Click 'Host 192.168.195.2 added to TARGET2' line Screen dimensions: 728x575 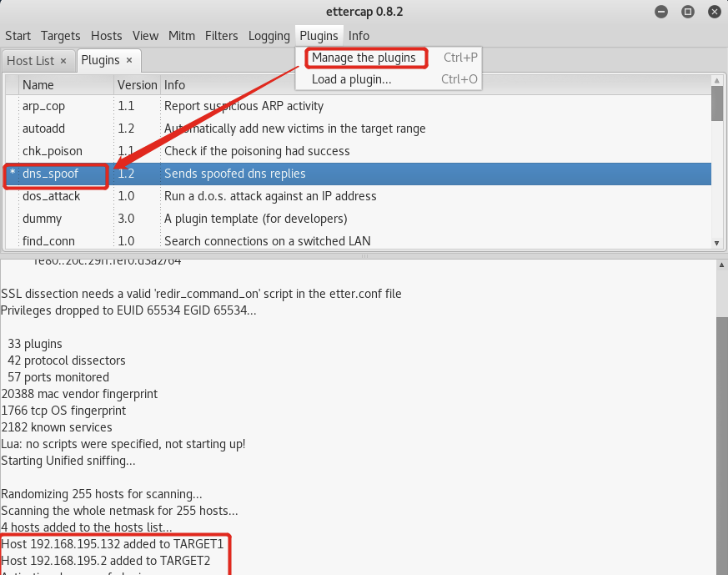pyautogui.click(x=106, y=561)
